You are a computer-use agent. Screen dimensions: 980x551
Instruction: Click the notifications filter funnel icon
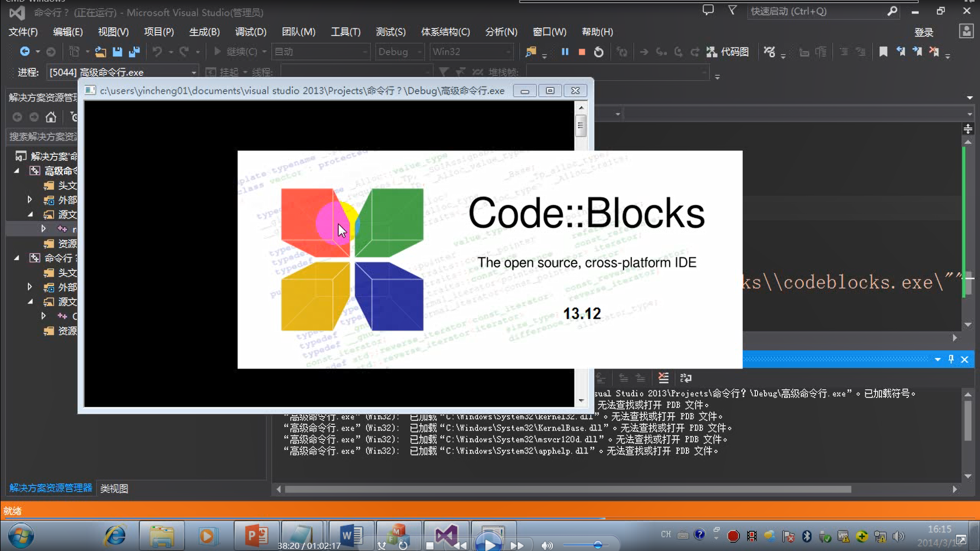coord(732,10)
